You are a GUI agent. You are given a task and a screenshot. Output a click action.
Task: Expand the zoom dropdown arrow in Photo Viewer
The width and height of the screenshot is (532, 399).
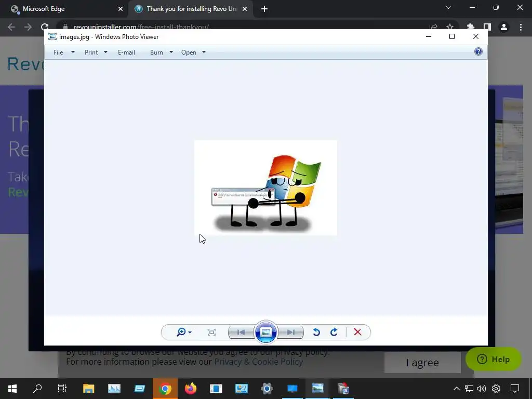(x=190, y=332)
